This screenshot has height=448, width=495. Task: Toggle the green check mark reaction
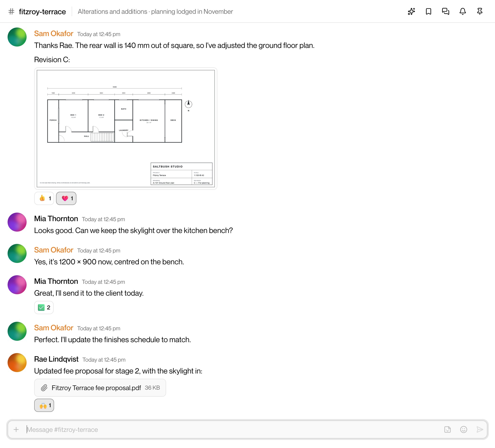coord(44,308)
